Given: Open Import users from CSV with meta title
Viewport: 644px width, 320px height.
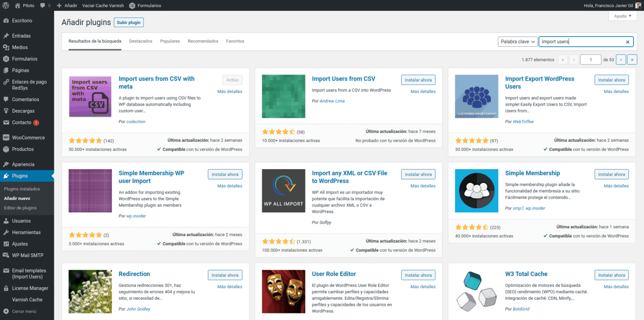Looking at the screenshot, I should (156, 83).
